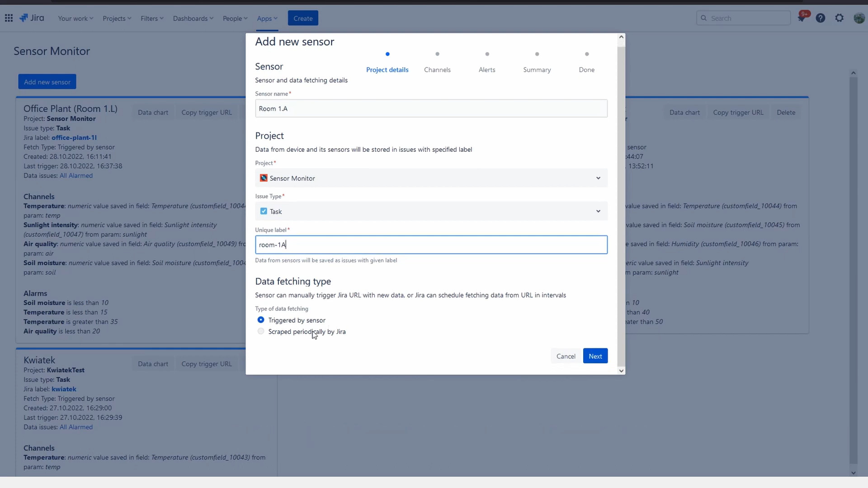868x488 pixels.
Task: Expand the Issue Type dropdown
Action: coord(598,211)
